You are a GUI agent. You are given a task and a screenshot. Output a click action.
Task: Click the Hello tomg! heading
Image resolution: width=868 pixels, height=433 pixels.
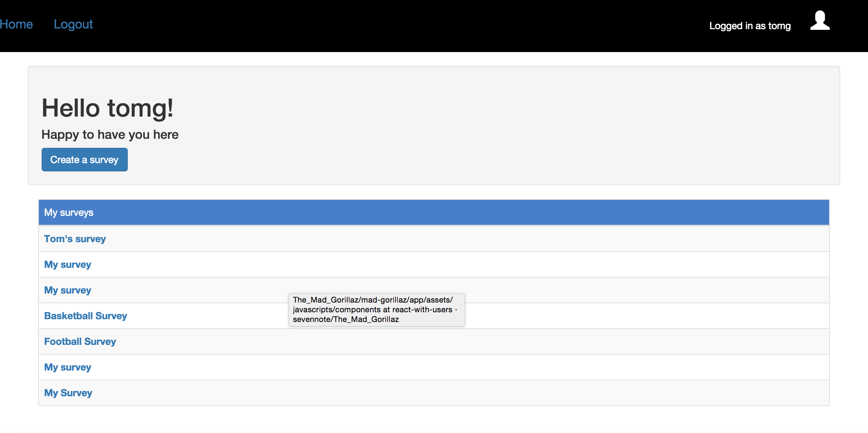point(107,108)
